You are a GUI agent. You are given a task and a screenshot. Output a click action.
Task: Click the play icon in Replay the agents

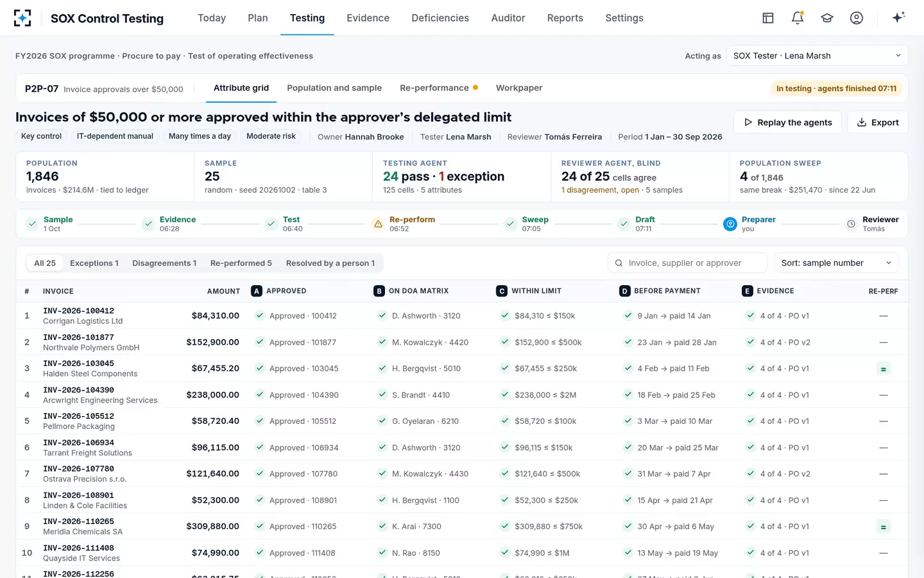pos(748,122)
